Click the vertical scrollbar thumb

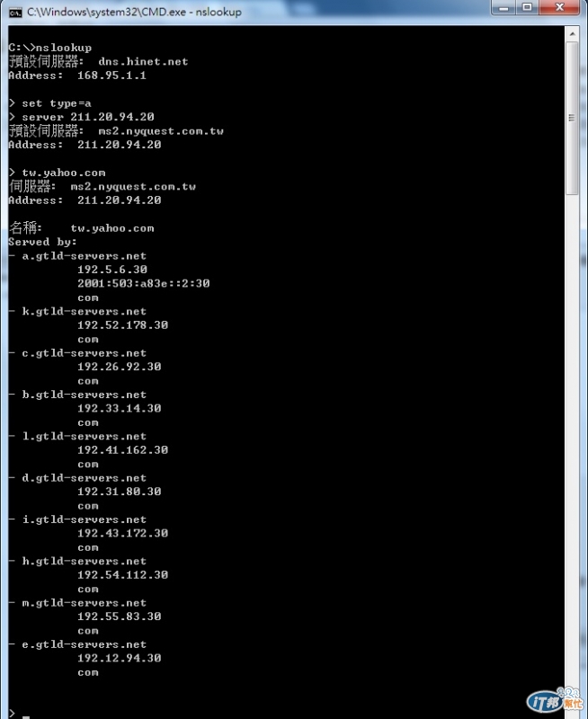point(572,118)
